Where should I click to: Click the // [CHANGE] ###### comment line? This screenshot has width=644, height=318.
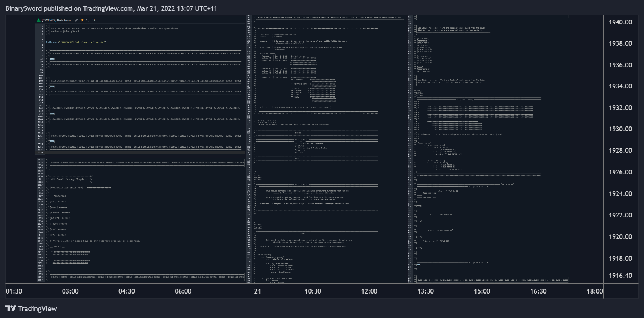coord(58,213)
